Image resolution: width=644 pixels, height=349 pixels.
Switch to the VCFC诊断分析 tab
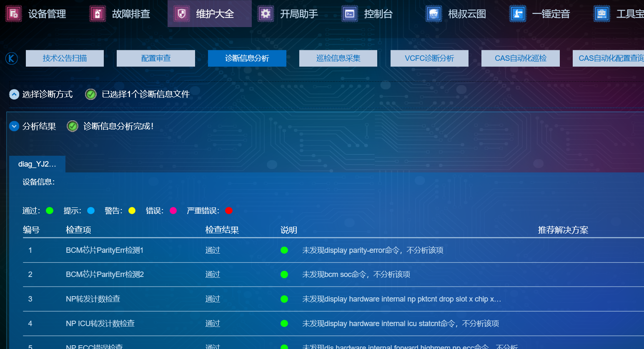(x=429, y=58)
